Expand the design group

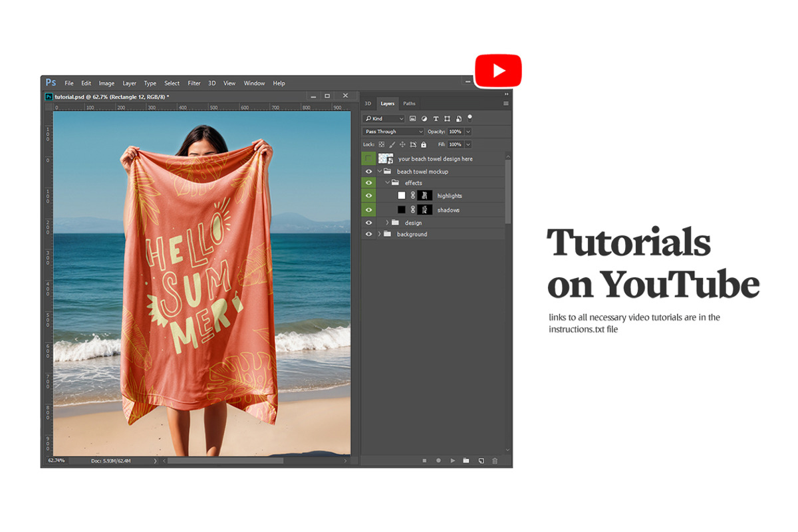[x=387, y=222]
